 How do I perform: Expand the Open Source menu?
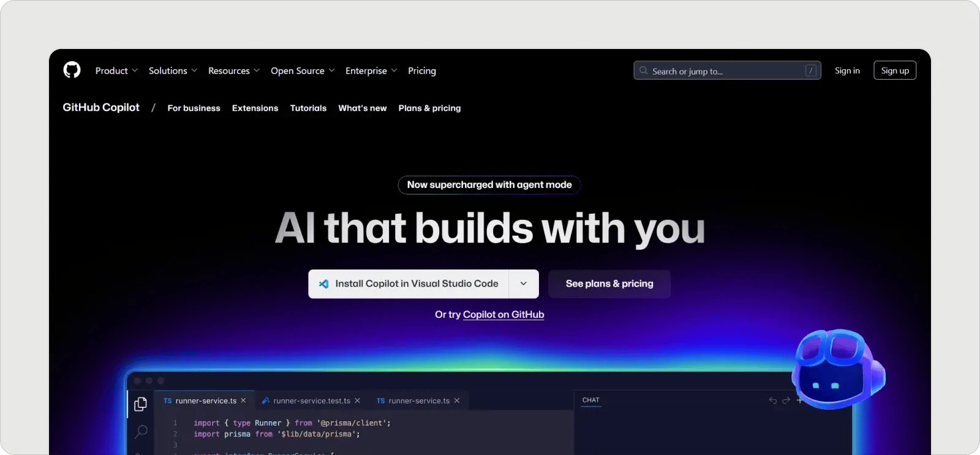tap(303, 71)
